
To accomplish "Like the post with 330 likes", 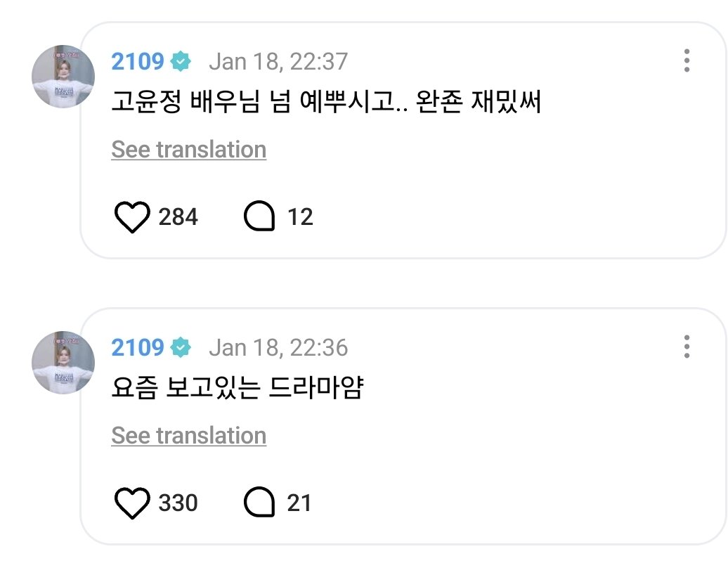I will tap(132, 503).
